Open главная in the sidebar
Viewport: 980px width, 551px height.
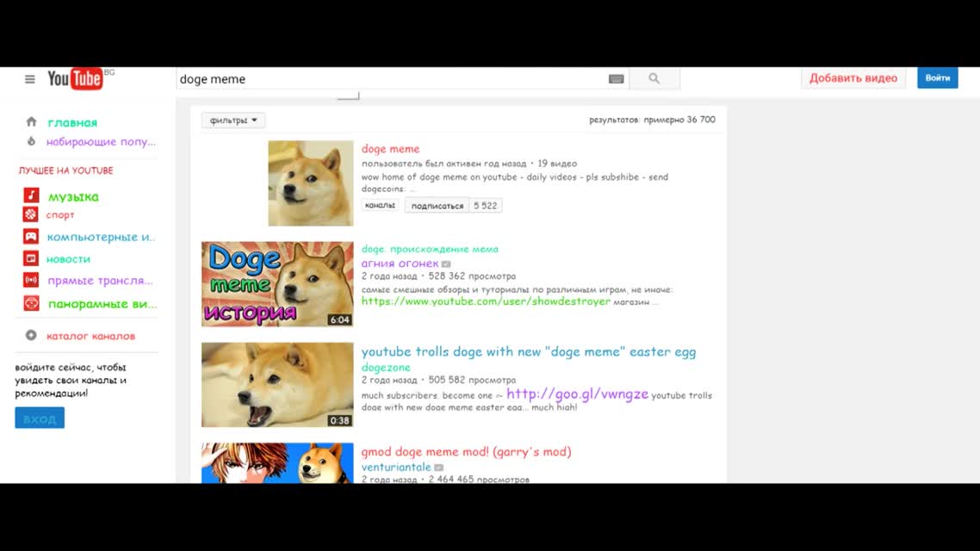(x=72, y=122)
